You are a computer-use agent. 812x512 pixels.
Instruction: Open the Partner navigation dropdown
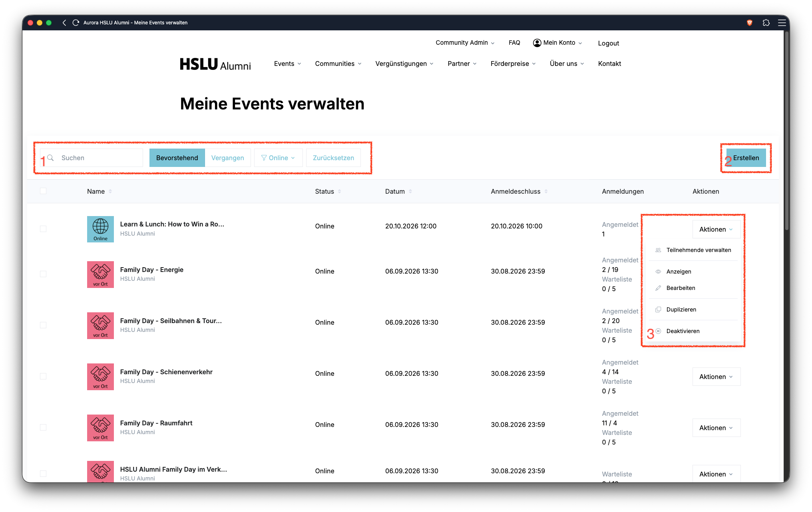(462, 64)
